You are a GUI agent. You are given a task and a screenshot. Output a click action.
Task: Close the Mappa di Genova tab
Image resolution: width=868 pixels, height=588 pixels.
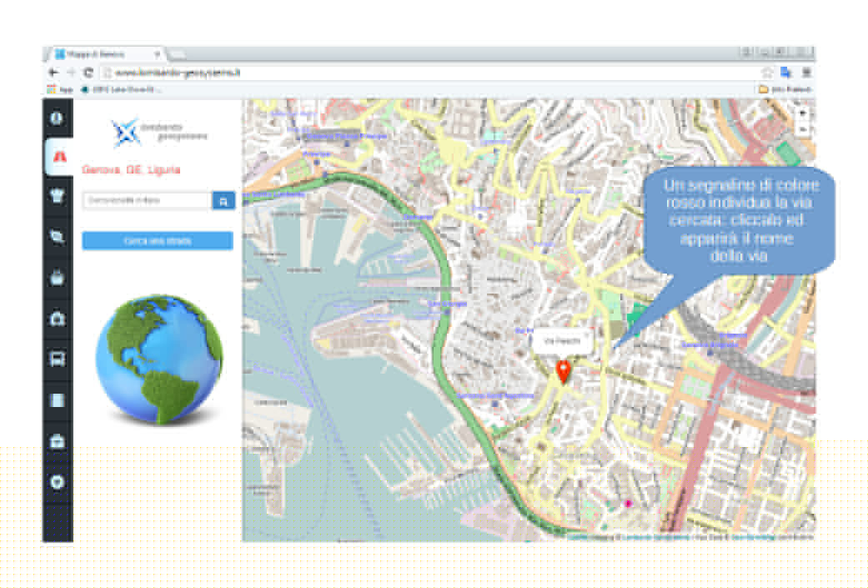pos(158,54)
